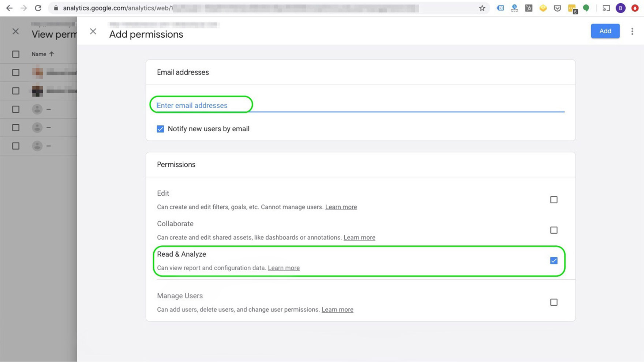The height and width of the screenshot is (362, 644).
Task: Enable the Manage Users permission checkbox
Action: (554, 302)
